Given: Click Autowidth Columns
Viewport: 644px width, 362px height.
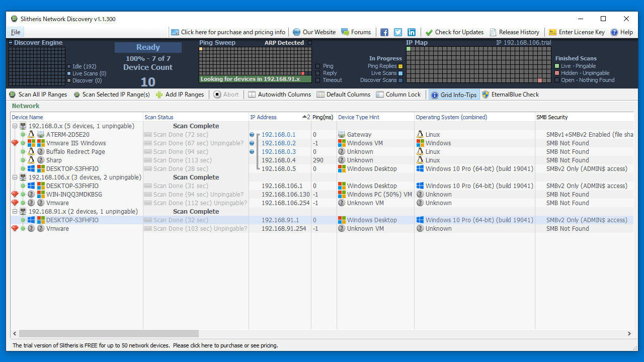Looking at the screenshot, I should (x=280, y=95).
